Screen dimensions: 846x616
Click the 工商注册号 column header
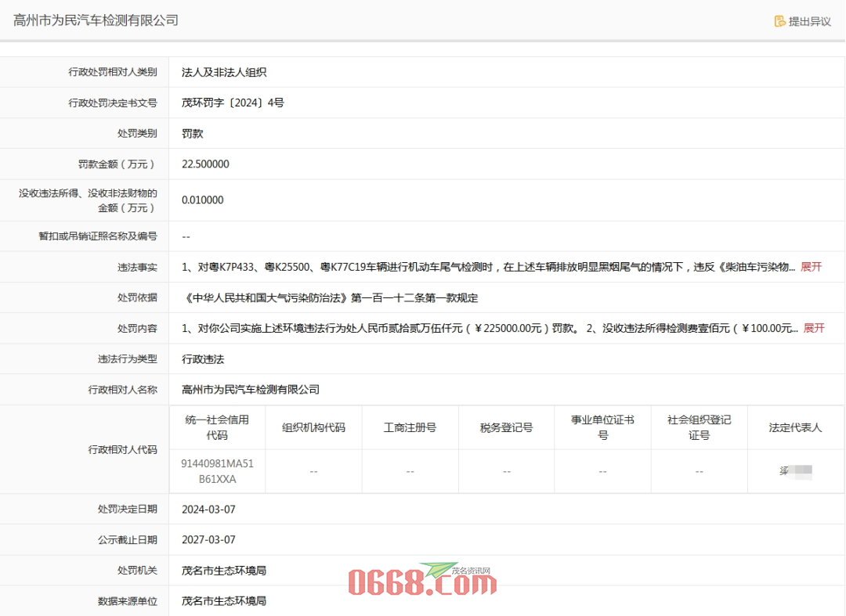pos(410,427)
